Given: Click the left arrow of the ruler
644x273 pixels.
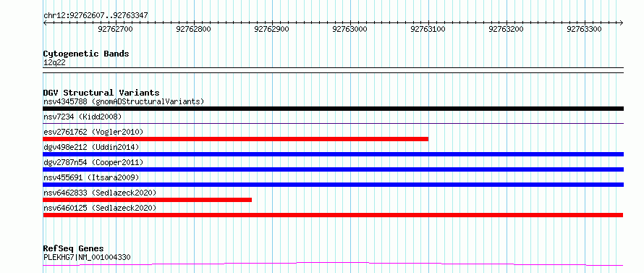Looking at the screenshot, I should point(45,22).
